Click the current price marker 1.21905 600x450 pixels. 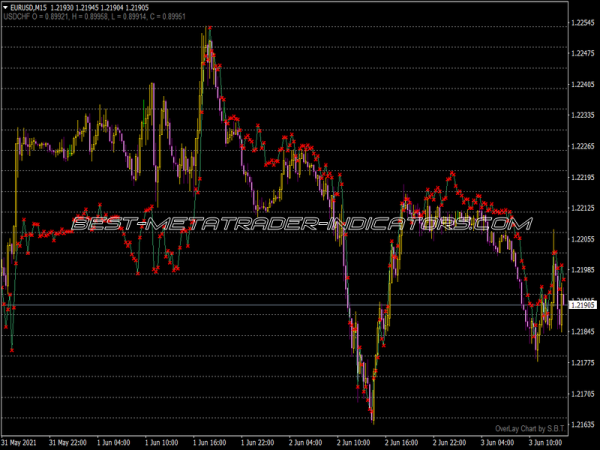coord(581,302)
